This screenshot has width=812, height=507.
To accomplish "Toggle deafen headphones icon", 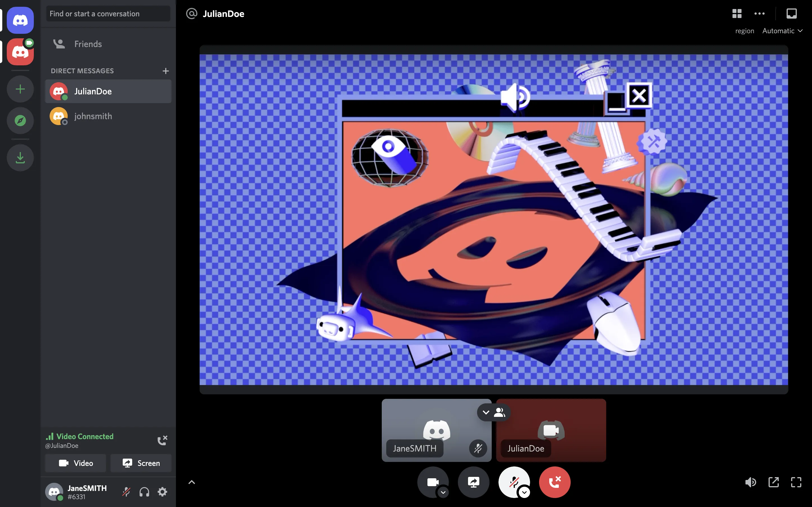I will (x=144, y=492).
